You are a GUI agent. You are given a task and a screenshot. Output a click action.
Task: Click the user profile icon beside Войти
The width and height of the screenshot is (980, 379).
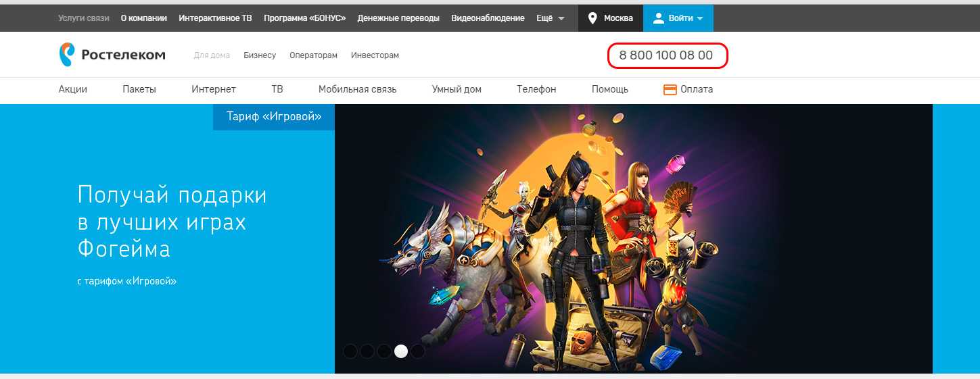point(659,18)
